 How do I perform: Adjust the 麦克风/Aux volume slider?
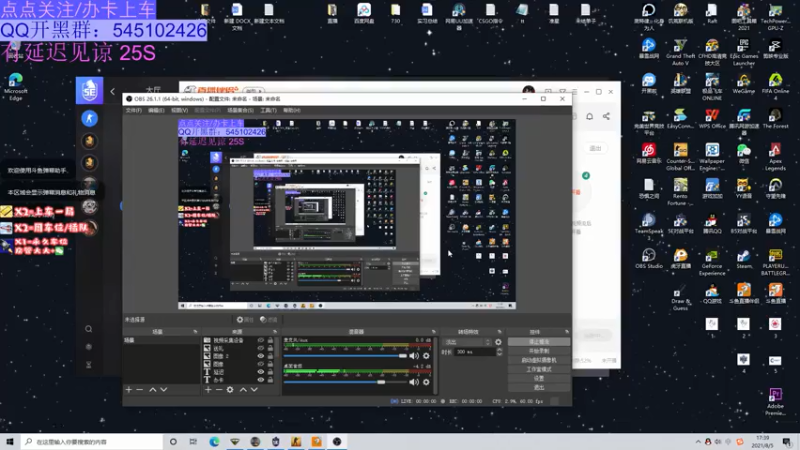pyautogui.click(x=345, y=356)
